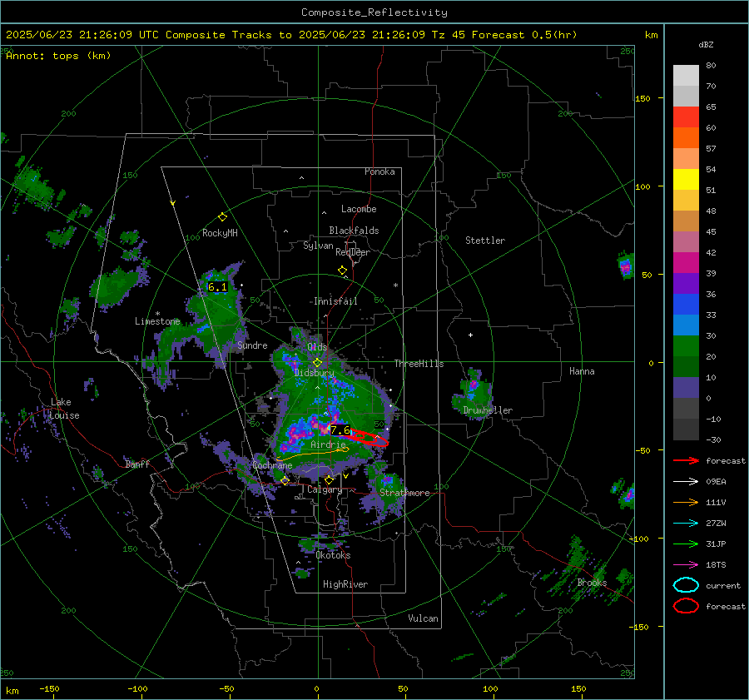The height and width of the screenshot is (700, 749).
Task: Click the Innisfail city label
Action: [335, 301]
